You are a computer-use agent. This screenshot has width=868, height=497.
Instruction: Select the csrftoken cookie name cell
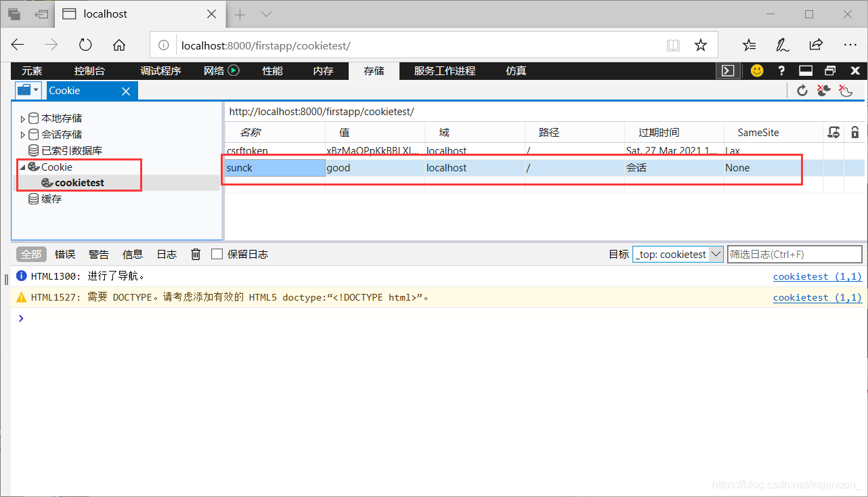coord(275,151)
